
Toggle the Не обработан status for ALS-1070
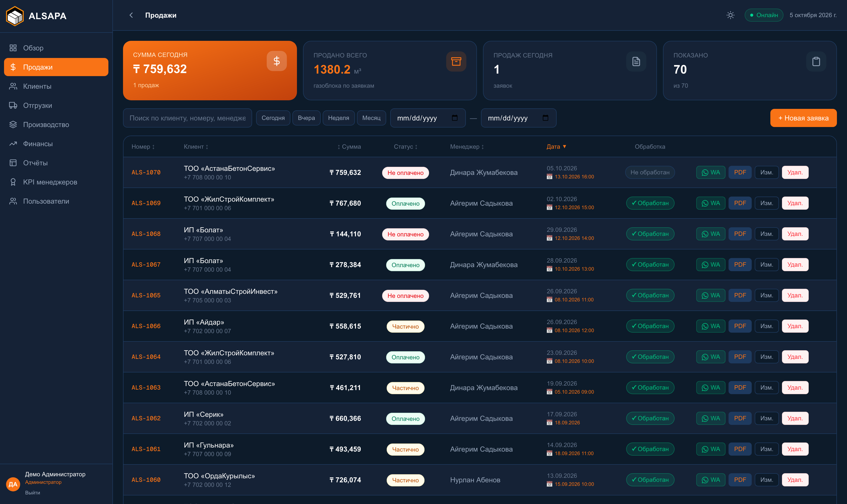tap(650, 173)
